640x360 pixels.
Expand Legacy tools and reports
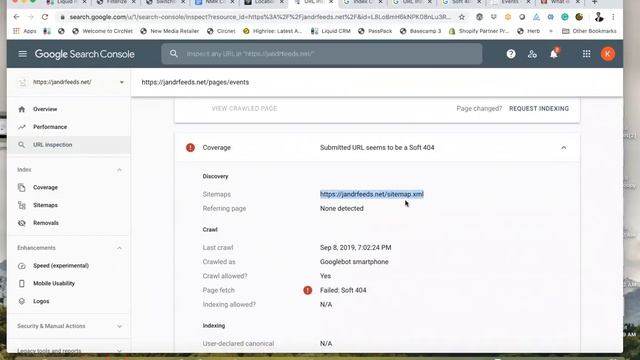click(119, 351)
